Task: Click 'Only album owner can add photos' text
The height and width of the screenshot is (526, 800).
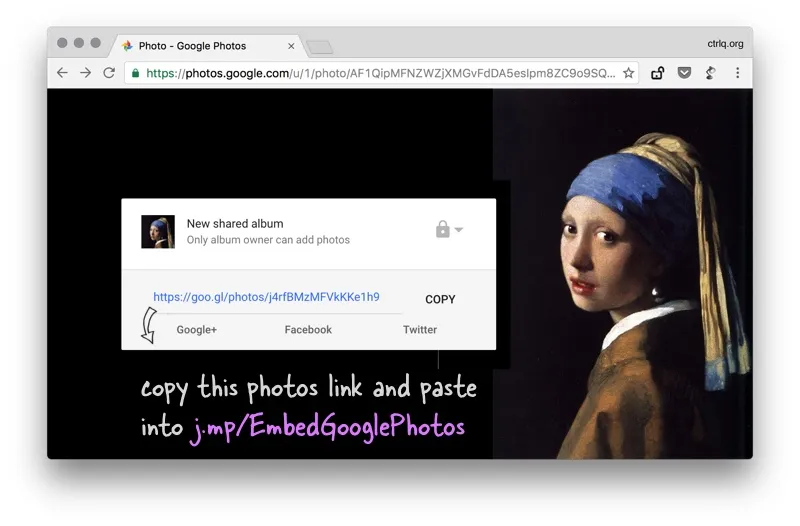Action: coord(268,240)
